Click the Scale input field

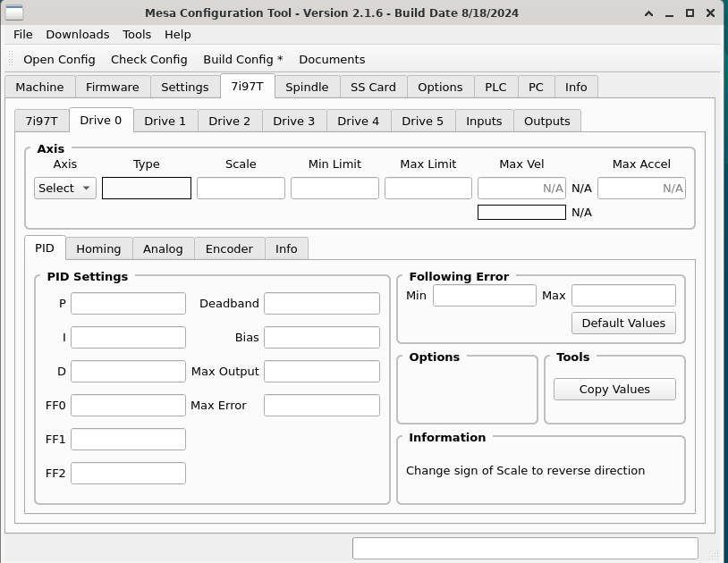click(x=241, y=189)
